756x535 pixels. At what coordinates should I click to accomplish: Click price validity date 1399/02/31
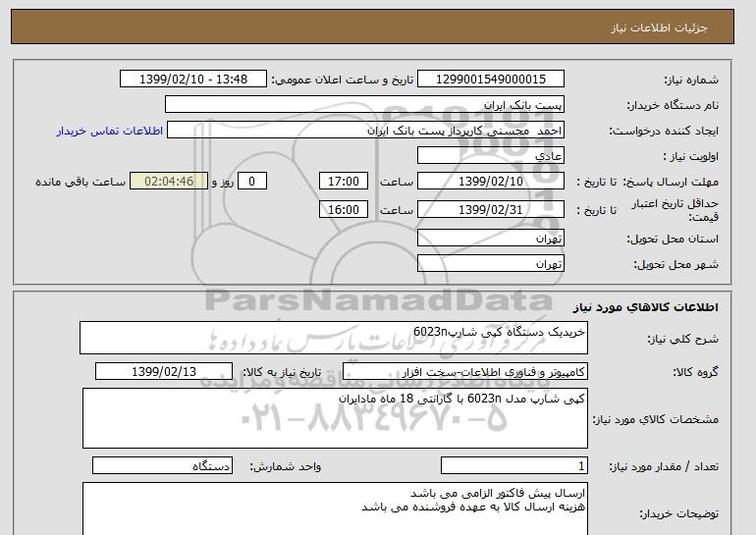pyautogui.click(x=490, y=209)
